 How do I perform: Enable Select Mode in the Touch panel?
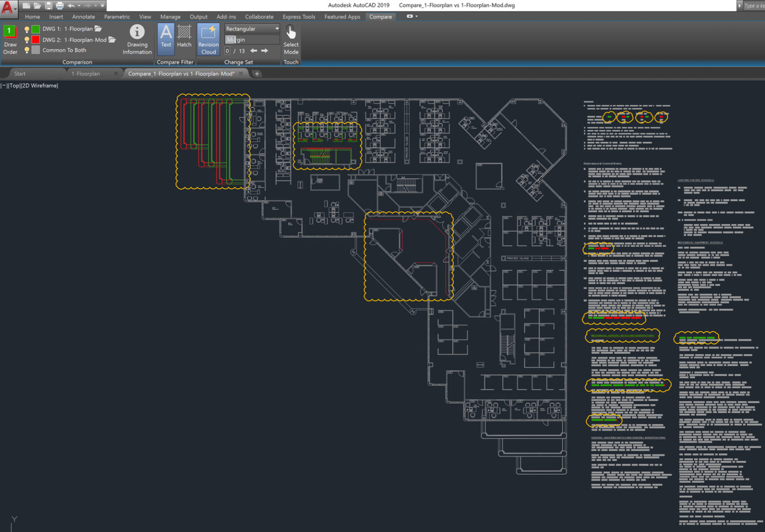tap(291, 39)
